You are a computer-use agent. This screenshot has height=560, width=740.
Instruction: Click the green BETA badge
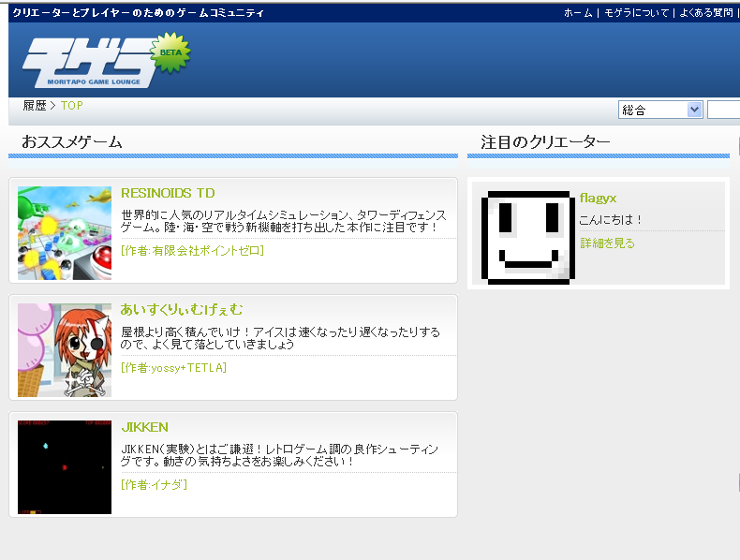170,52
